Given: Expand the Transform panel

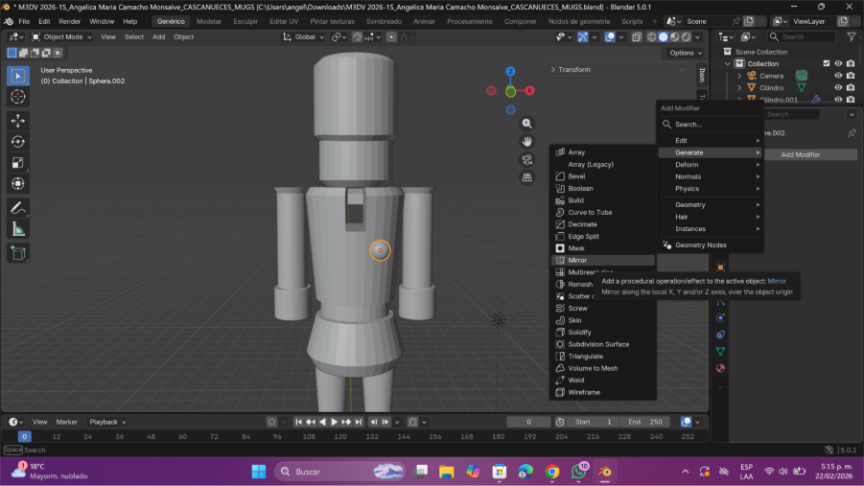Looking at the screenshot, I should [574, 70].
